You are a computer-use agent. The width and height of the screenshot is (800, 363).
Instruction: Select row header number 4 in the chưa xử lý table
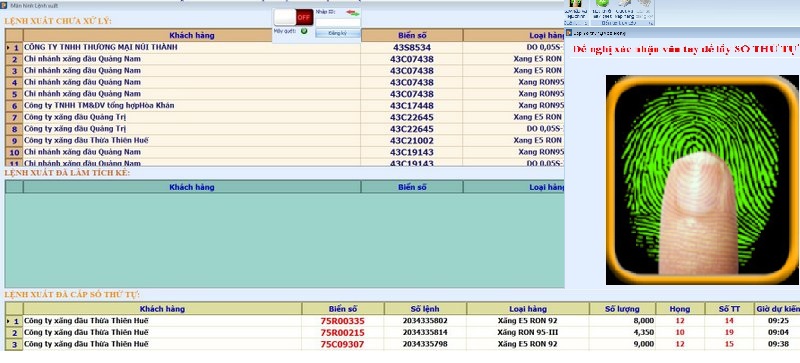click(x=14, y=83)
